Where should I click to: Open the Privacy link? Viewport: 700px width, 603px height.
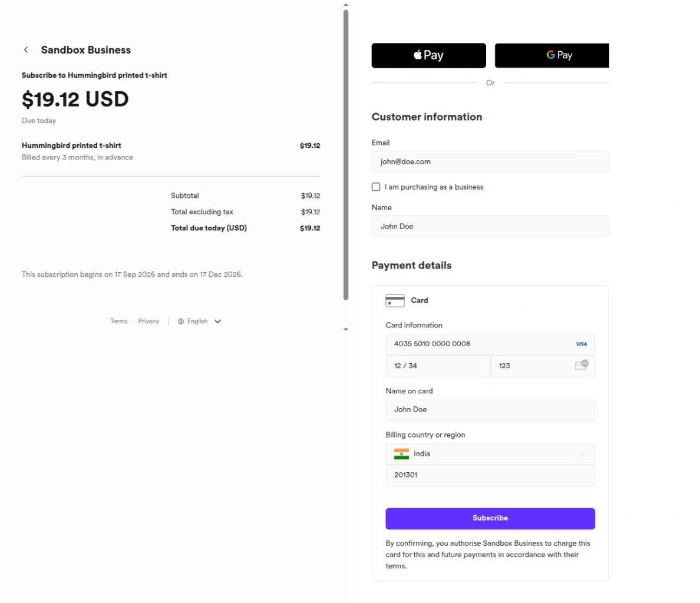pos(148,321)
